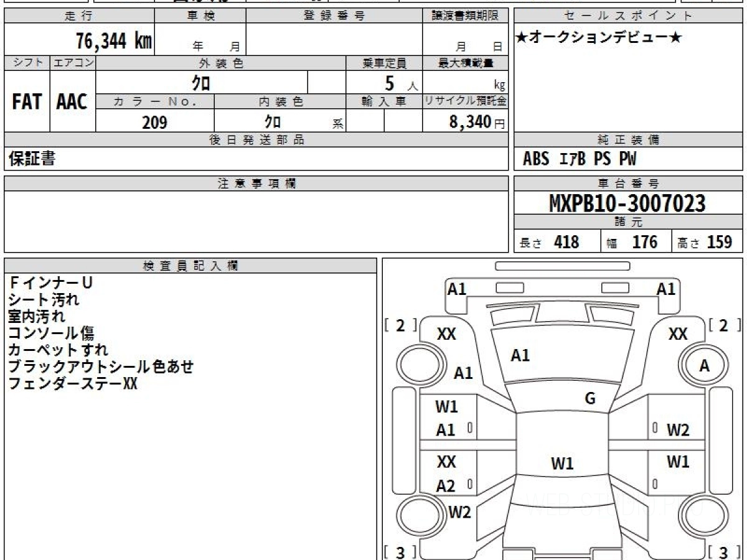Click the 年 月 inspection date cell
Viewport: 747px width, 560px height.
point(200,40)
